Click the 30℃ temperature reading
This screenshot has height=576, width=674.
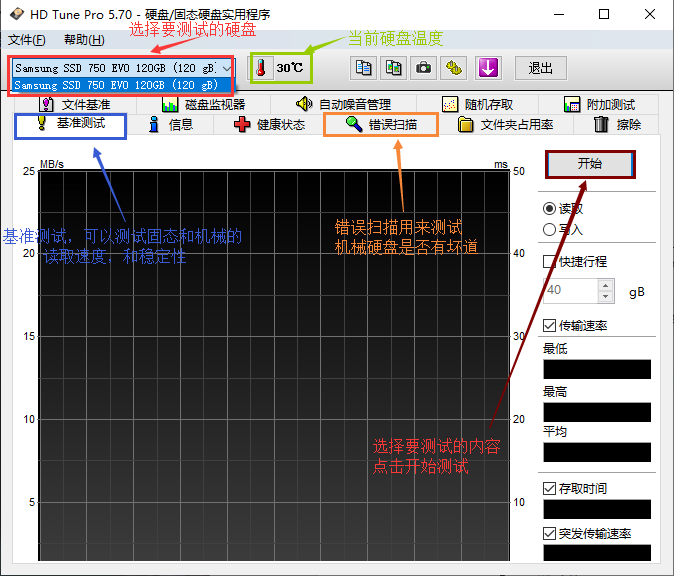pyautogui.click(x=290, y=68)
